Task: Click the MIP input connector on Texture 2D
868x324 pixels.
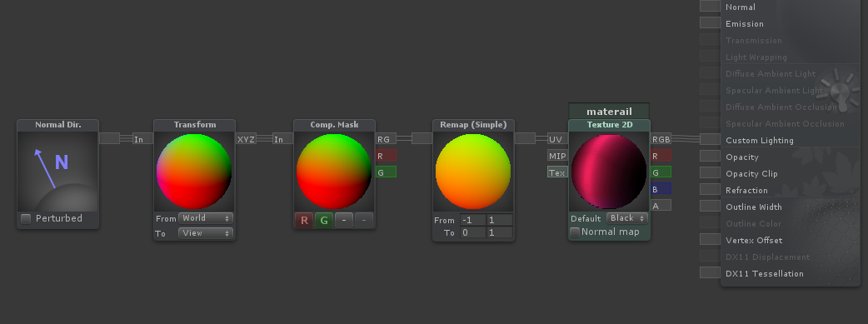Action: pos(558,156)
